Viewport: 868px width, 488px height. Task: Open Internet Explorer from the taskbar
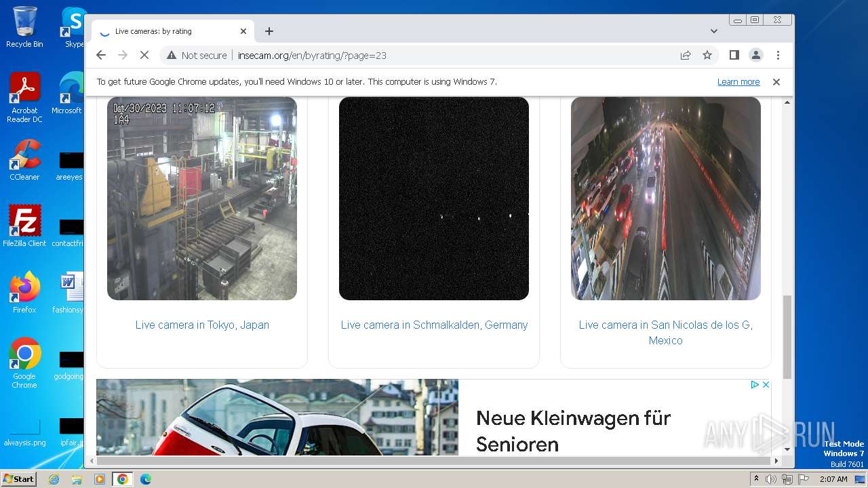point(54,479)
